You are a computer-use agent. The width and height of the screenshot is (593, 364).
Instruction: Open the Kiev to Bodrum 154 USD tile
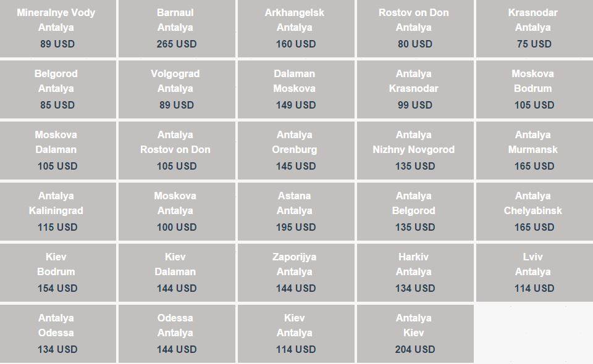[58, 273]
